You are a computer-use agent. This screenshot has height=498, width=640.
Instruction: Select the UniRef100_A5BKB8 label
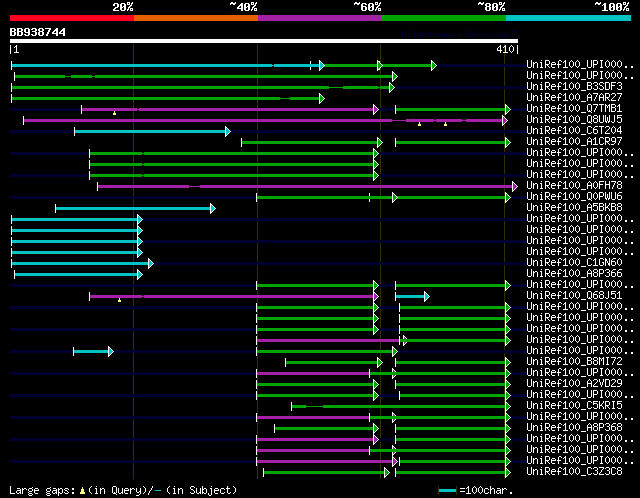(x=575, y=208)
